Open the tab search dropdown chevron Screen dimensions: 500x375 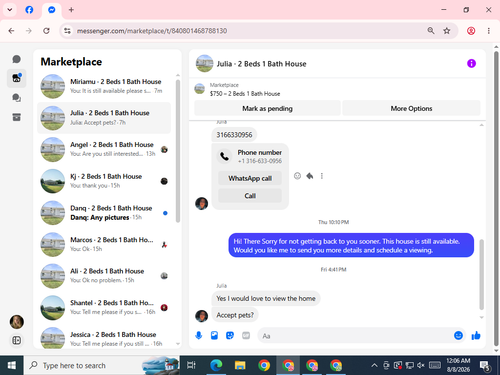pyautogui.click(x=10, y=10)
